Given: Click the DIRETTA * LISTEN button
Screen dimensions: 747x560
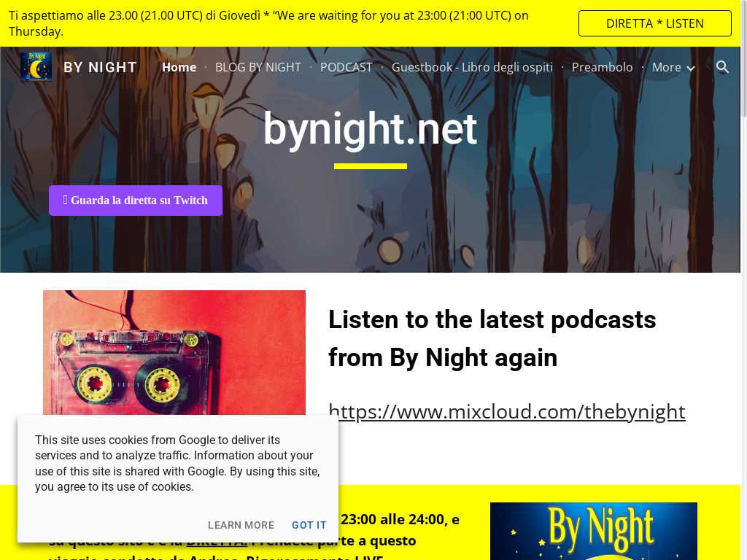Looking at the screenshot, I should (x=654, y=23).
